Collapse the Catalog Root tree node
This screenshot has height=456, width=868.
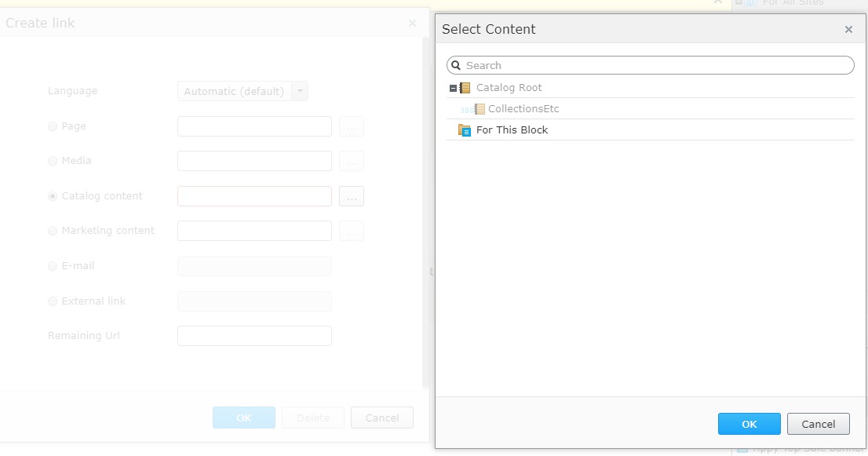[453, 88]
